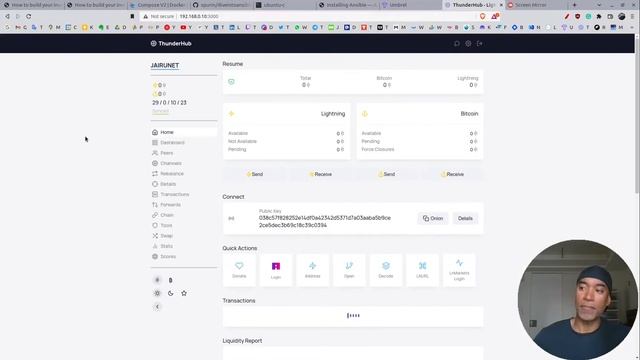Viewport: 640px width, 360px height.
Task: Switch to the Umbrel browser tab
Action: pos(411,5)
